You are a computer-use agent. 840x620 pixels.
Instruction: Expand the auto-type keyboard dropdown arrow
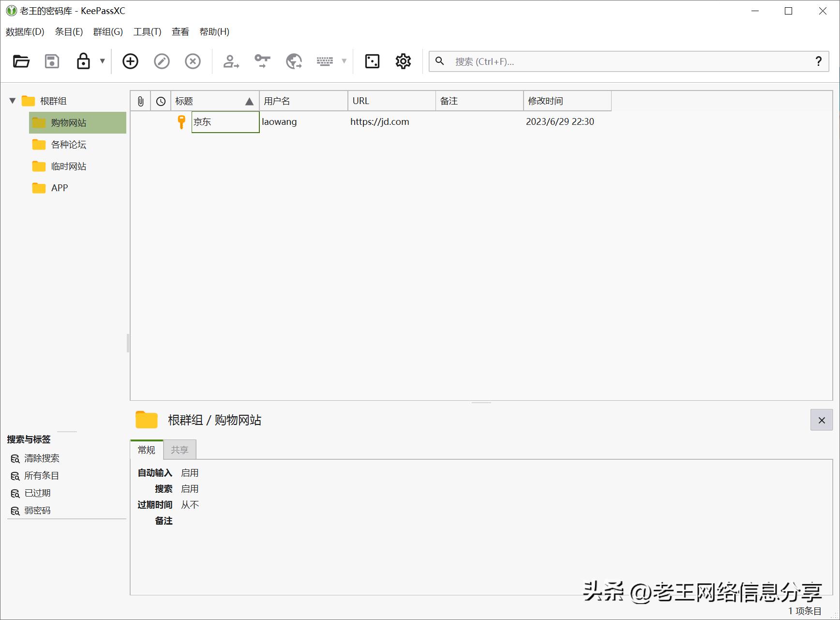point(344,61)
